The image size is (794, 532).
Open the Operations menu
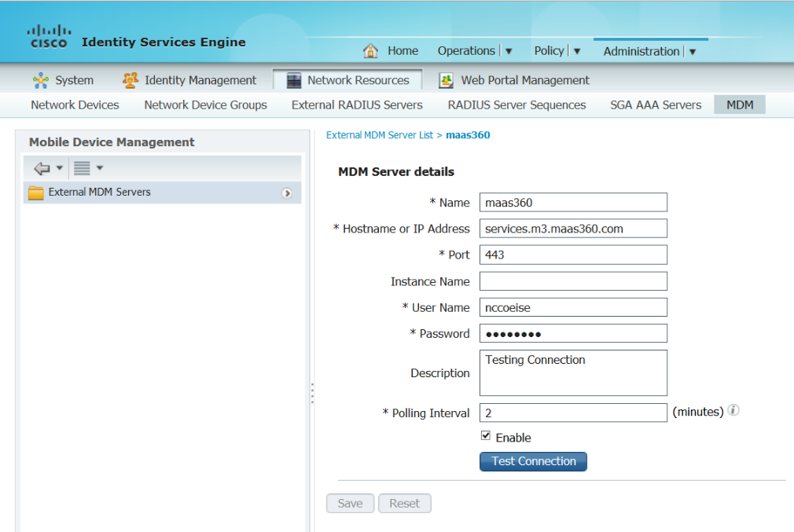(x=466, y=51)
